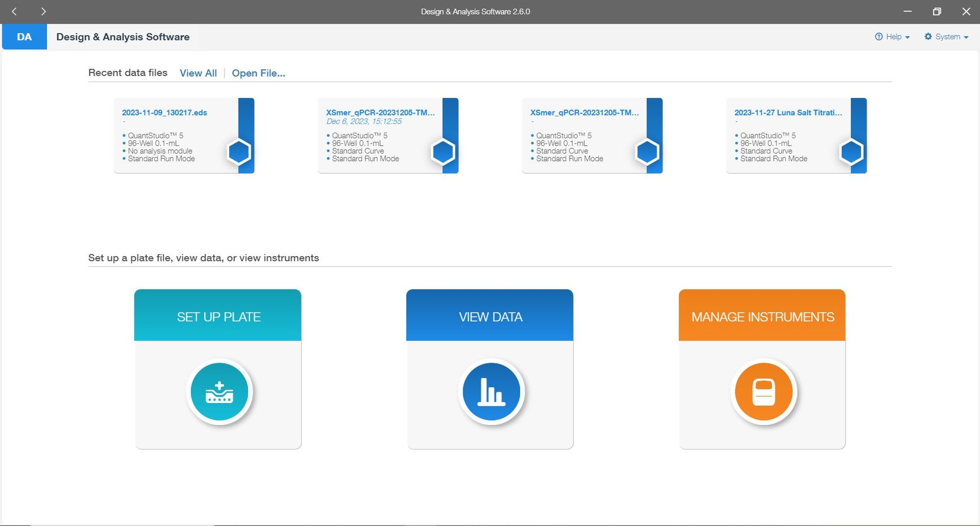Select the XSmer_qPCR file dated Dec 6, 2023
The image size is (980, 526).
pos(380,113)
